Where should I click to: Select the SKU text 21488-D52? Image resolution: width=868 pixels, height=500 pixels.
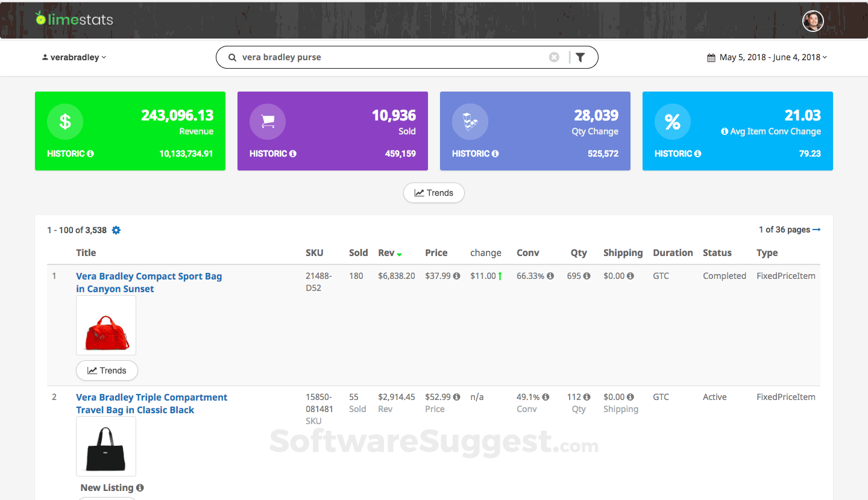tap(318, 283)
